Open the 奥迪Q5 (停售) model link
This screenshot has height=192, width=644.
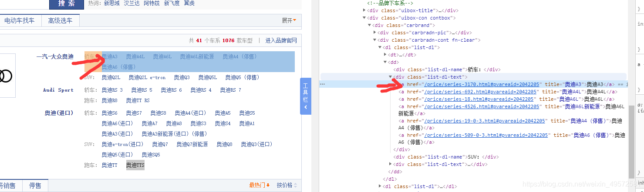(242, 77)
